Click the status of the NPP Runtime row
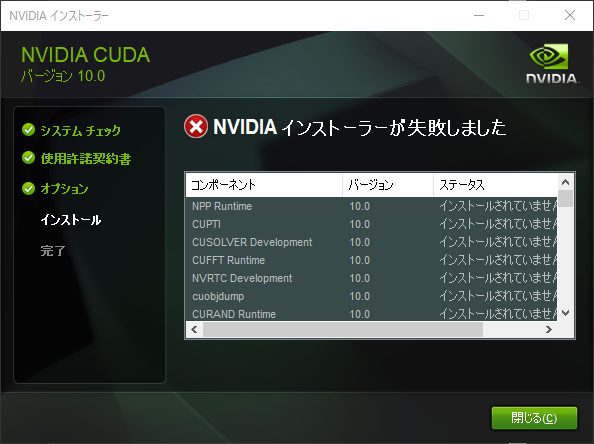This screenshot has width=594, height=444. 498,206
